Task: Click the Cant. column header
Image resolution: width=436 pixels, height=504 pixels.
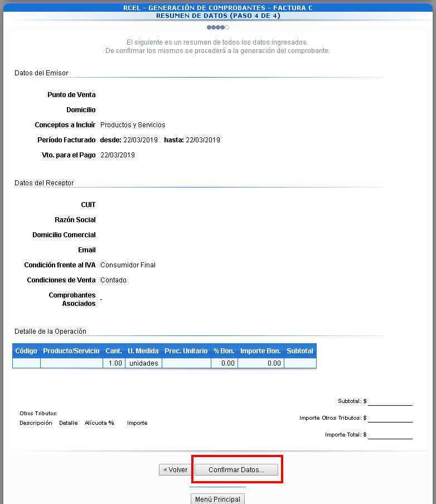Action: tap(114, 351)
